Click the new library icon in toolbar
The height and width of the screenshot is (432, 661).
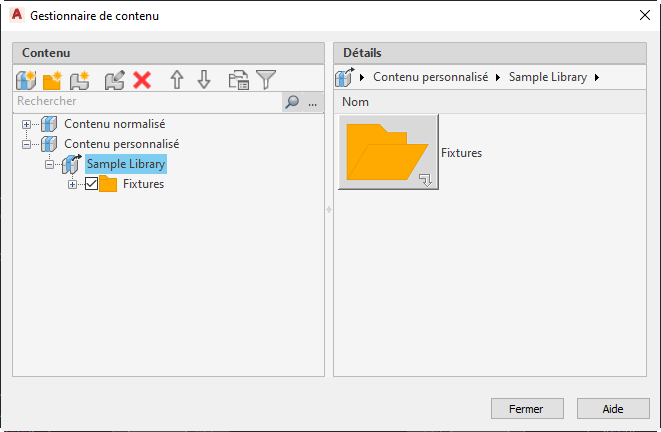(x=26, y=80)
